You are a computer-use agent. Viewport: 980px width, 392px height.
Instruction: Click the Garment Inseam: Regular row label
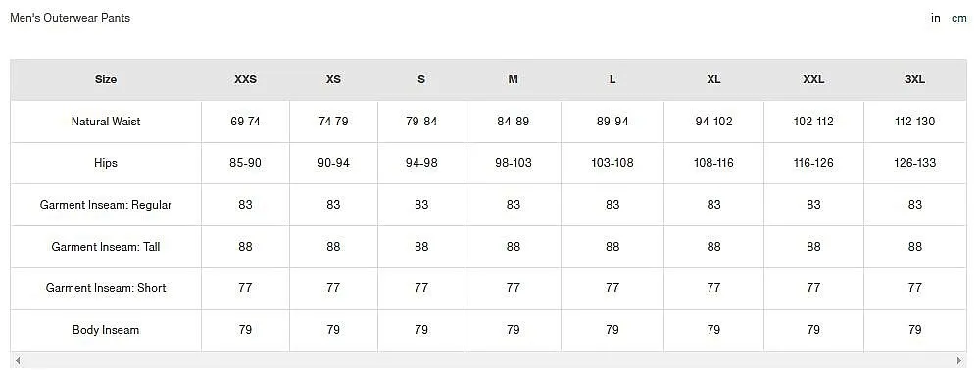[x=106, y=205]
